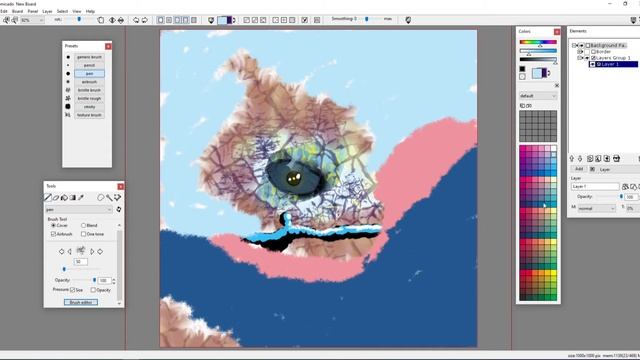Image resolution: width=640 pixels, height=360 pixels.
Task: Open the Panel menu
Action: point(33,11)
